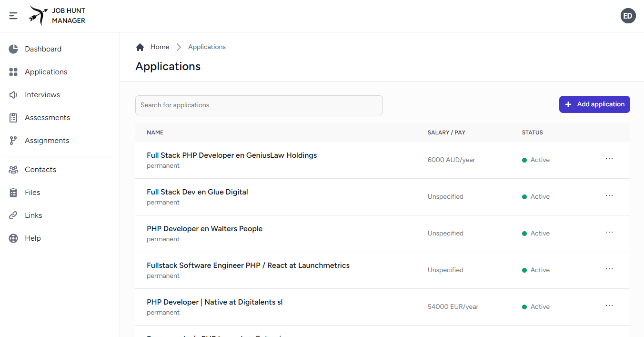The image size is (644, 337).
Task: Click the Help lifebuoy icon
Action: (x=13, y=238)
